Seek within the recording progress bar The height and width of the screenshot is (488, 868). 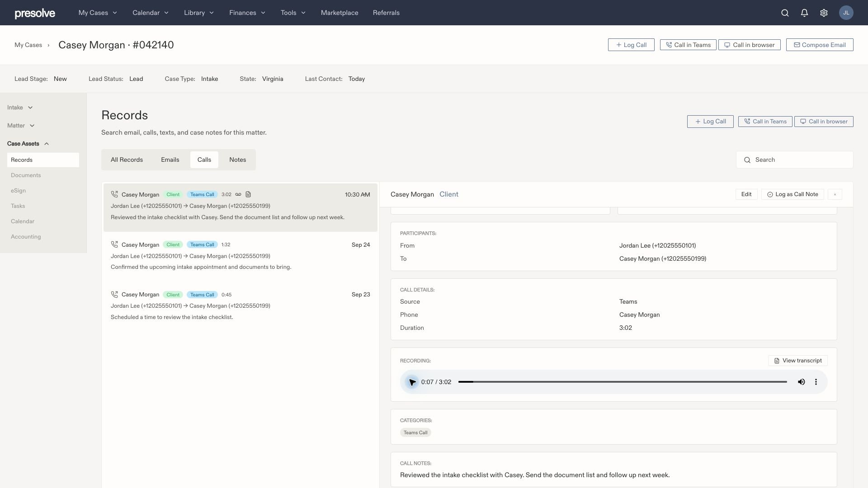click(623, 382)
